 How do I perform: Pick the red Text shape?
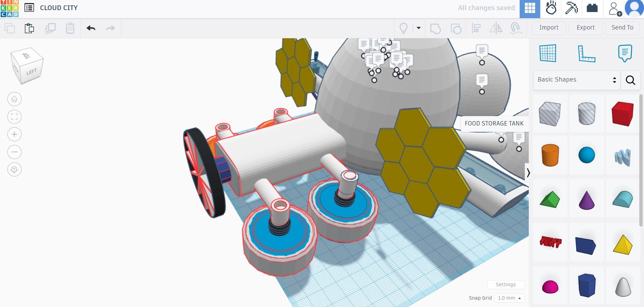pos(550,242)
